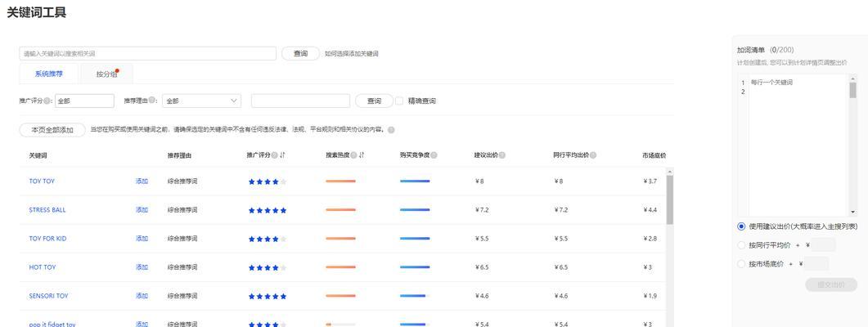Click the keyword list box scrollbar thumb

pos(852,90)
